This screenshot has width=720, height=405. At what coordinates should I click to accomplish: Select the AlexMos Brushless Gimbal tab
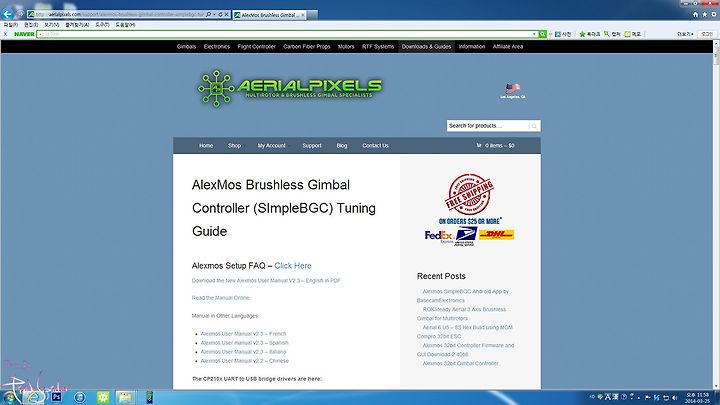pos(270,15)
